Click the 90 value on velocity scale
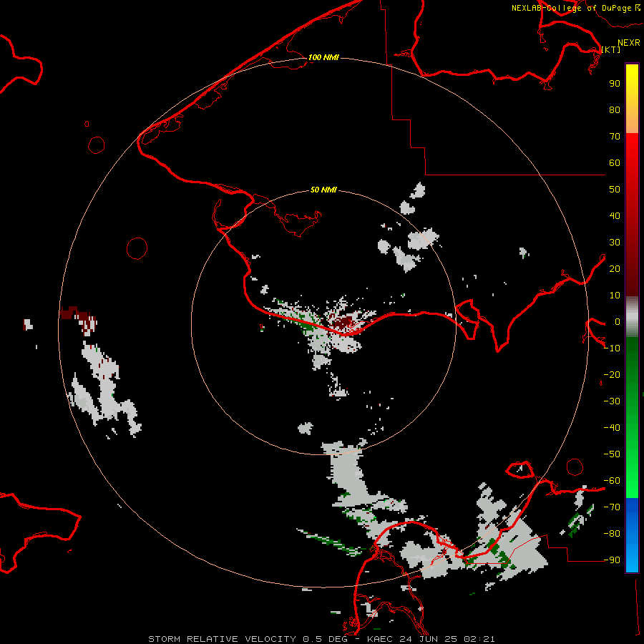 click(615, 84)
